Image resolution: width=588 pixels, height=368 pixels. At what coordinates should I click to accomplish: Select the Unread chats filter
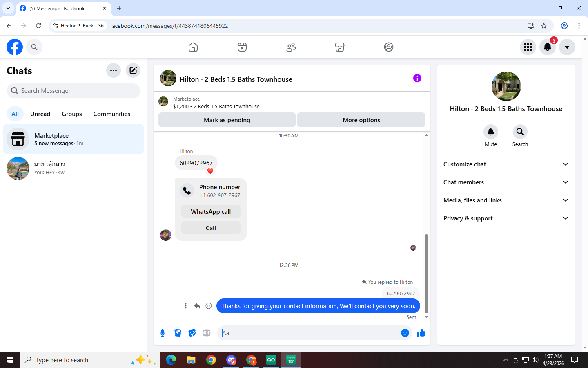point(40,114)
